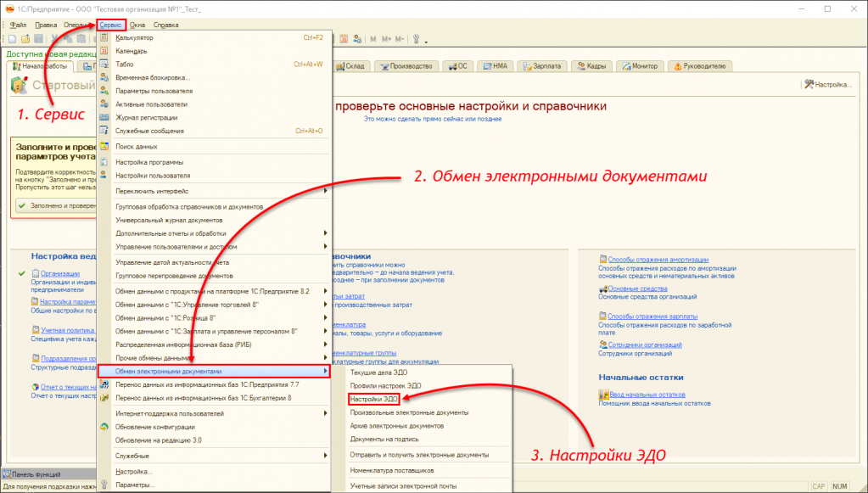Expand the toolbar options dropdown arrow
Screen dimensions: 868x493
[426, 41]
